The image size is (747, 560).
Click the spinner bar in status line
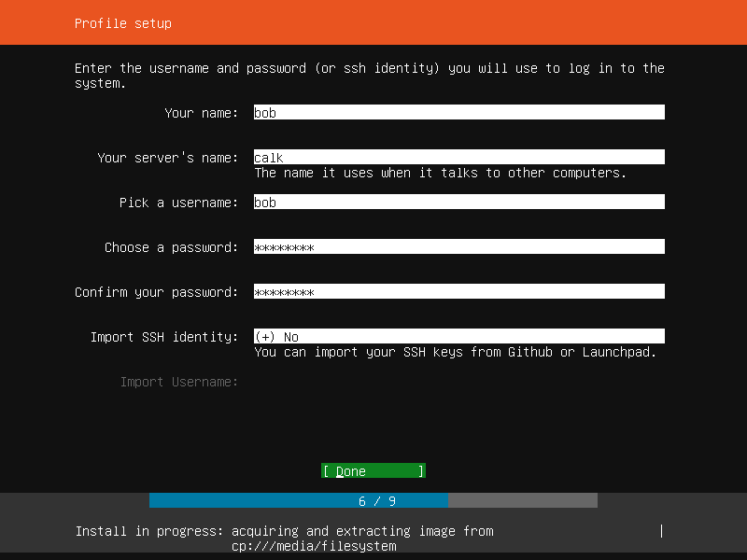click(661, 531)
